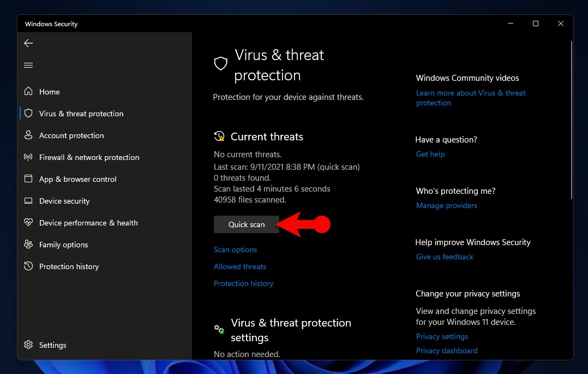Screen dimensions: 588x374
Task: Click the Home house icon
Action: pyautogui.click(x=28, y=91)
